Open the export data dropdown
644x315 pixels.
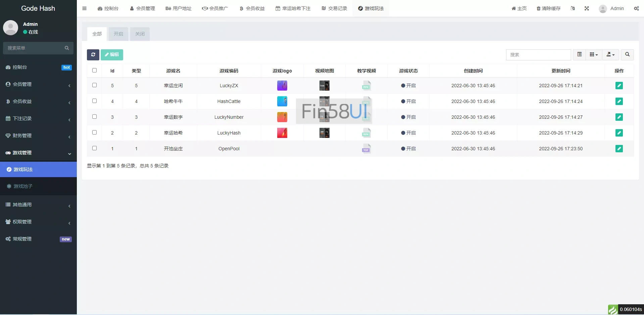pyautogui.click(x=610, y=54)
